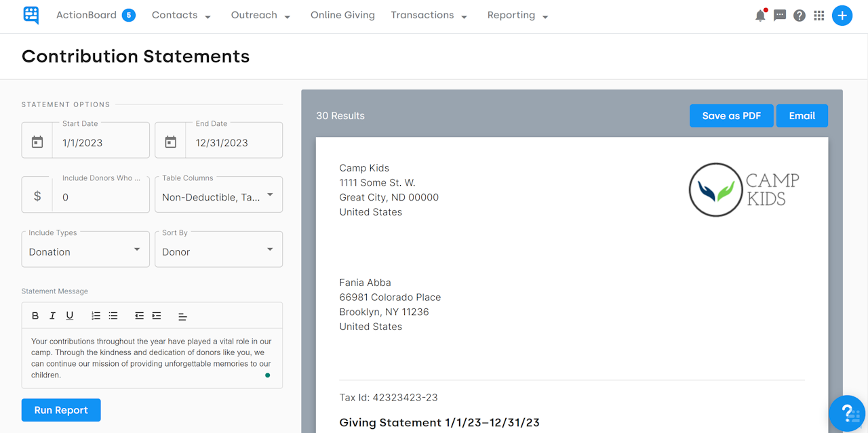868x433 pixels.
Task: Open the End Date calendar picker
Action: 170,140
